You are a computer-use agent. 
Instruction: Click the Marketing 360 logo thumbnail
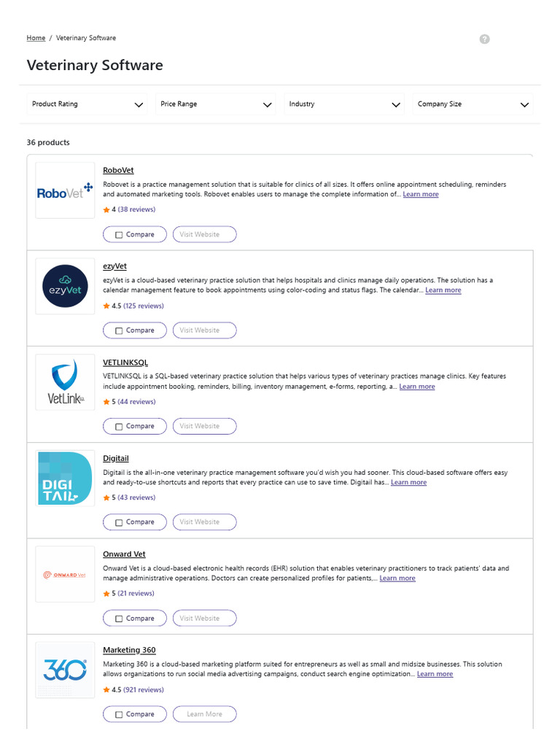pos(65,670)
